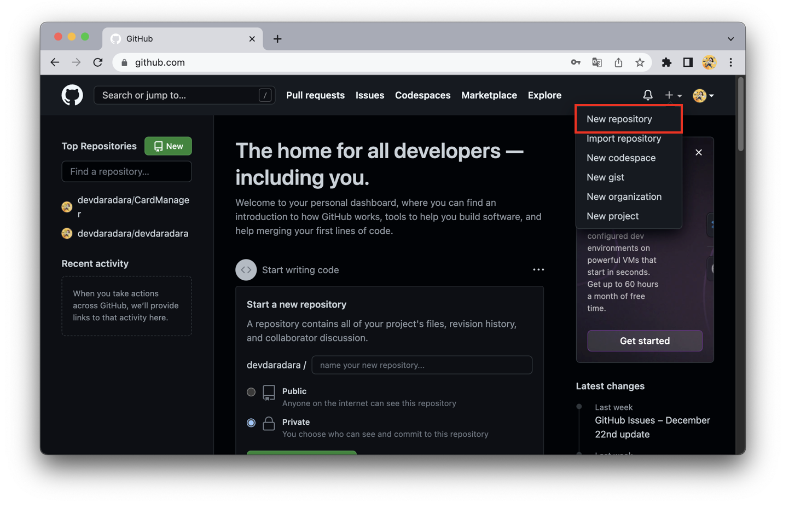812x508 pixels.
Task: Click the Chrome profile avatar
Action: [x=709, y=62]
